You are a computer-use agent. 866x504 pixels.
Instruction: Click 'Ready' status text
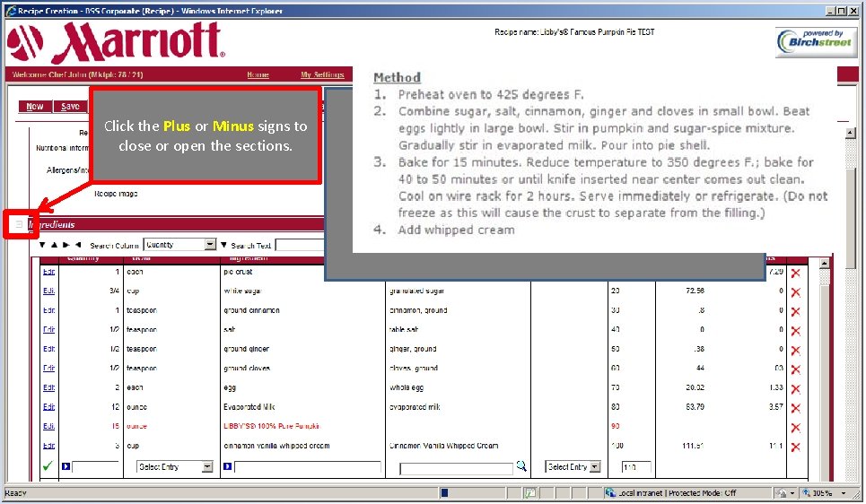click(15, 493)
